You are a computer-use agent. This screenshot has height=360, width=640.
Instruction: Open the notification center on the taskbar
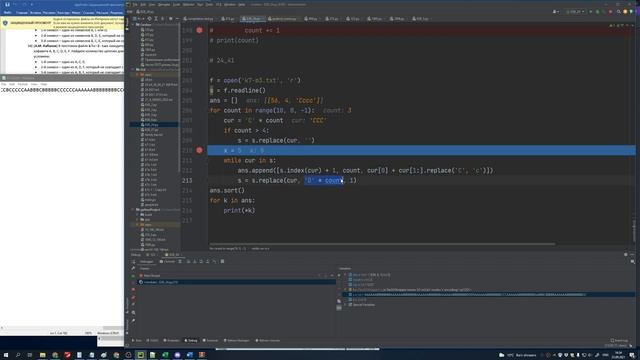coord(632,355)
